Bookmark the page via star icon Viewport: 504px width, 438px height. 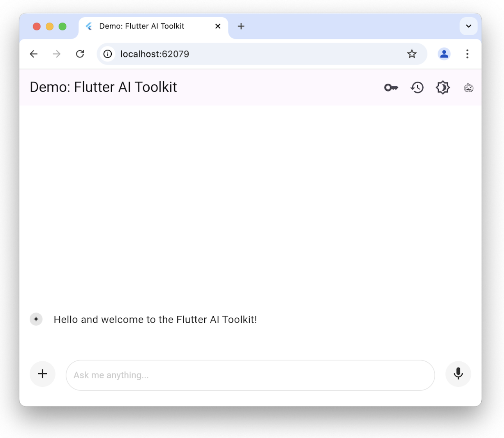[412, 54]
